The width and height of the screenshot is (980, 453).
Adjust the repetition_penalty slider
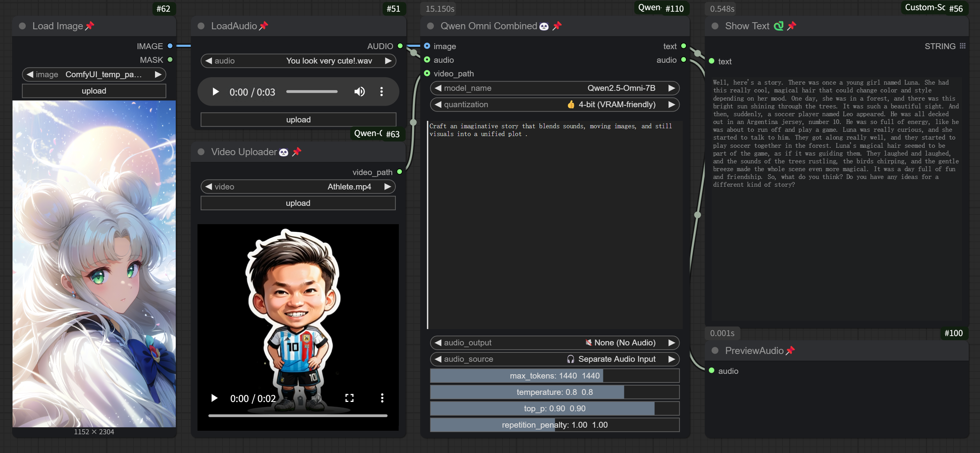click(555, 425)
